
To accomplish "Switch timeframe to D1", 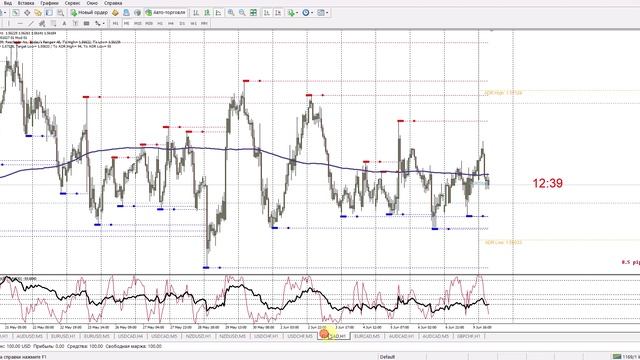I will [x=182, y=24].
